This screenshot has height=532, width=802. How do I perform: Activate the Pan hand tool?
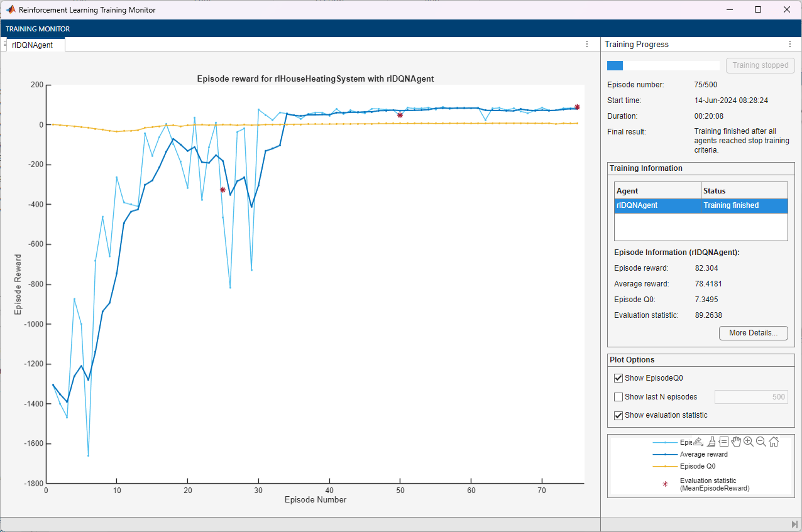[736, 442]
